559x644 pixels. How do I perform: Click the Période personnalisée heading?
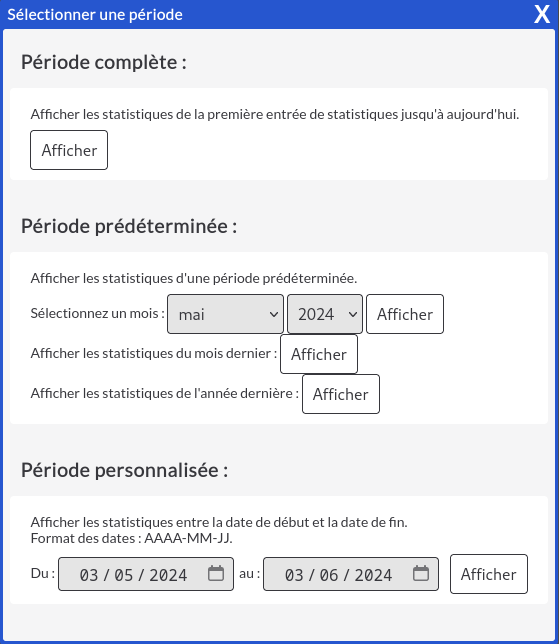pos(124,470)
